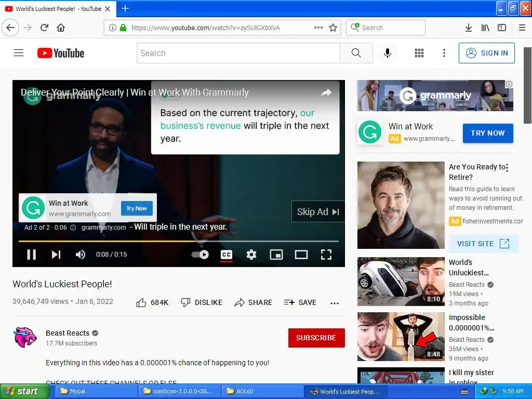Click the page vertical scrollbar thumb
532x399 pixels.
(527, 86)
